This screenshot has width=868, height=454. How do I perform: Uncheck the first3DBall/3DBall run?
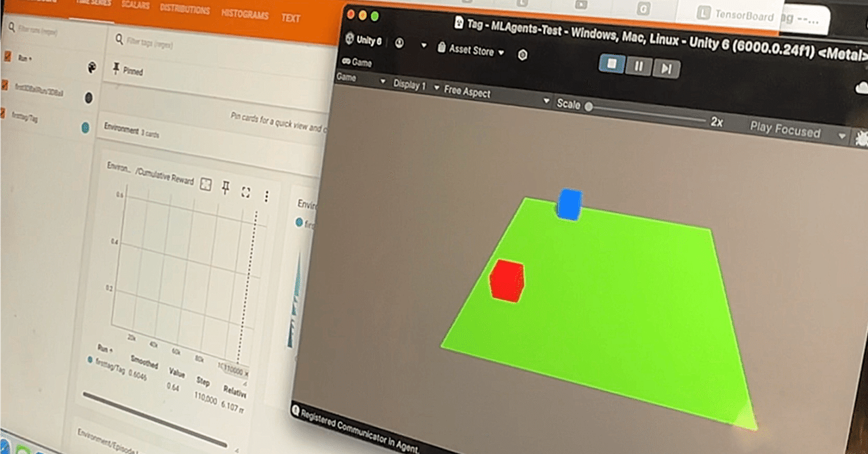click(x=5, y=85)
